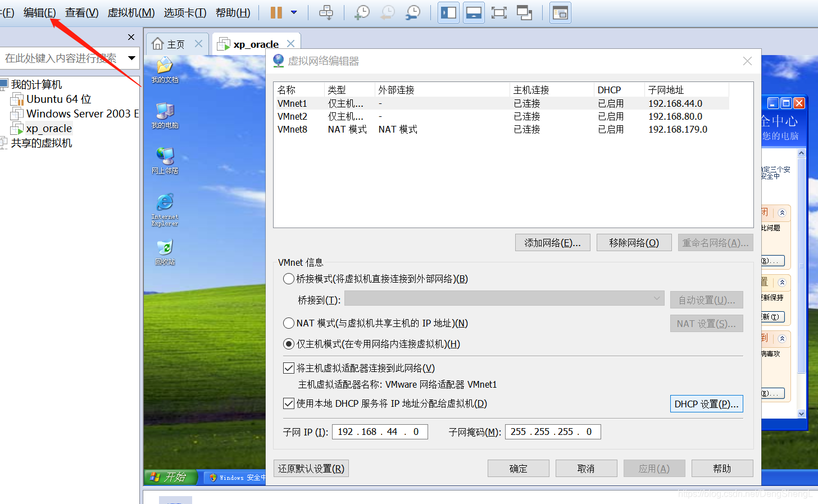Screen dimensions: 818x504
Task: Click the library search input field
Action: (x=62, y=58)
